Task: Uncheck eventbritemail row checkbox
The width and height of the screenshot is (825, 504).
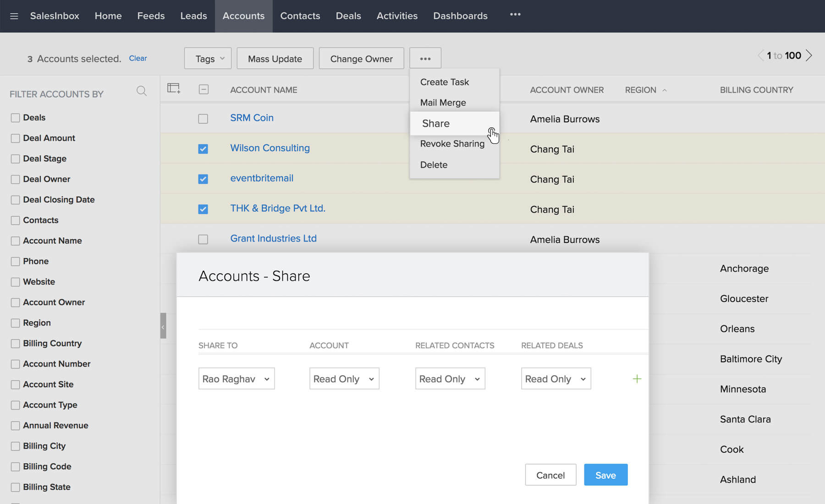Action: [x=203, y=179]
